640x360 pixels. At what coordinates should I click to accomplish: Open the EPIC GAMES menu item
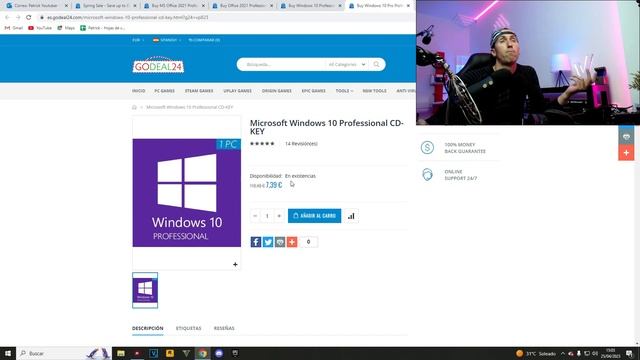click(x=313, y=91)
